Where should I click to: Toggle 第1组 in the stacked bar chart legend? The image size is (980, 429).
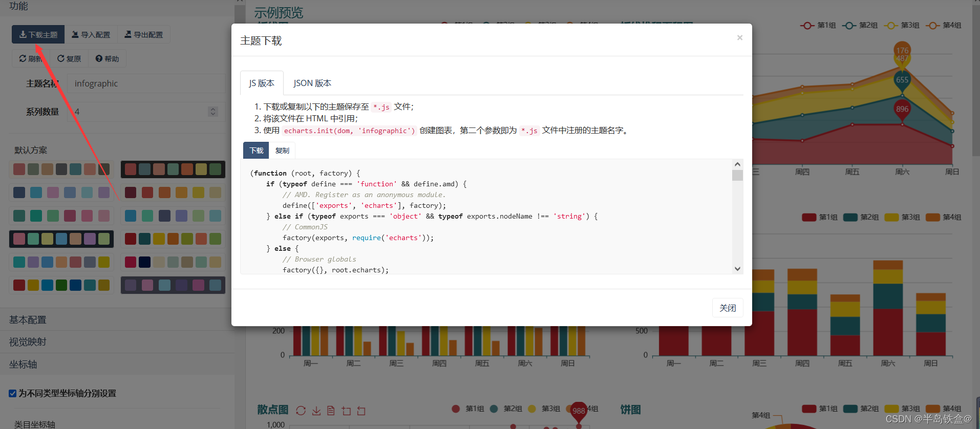click(x=820, y=217)
